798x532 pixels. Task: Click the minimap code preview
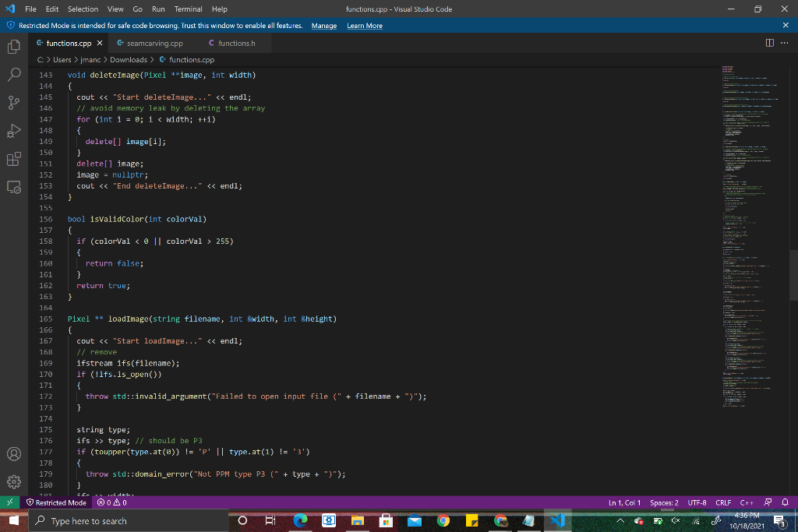click(744, 234)
